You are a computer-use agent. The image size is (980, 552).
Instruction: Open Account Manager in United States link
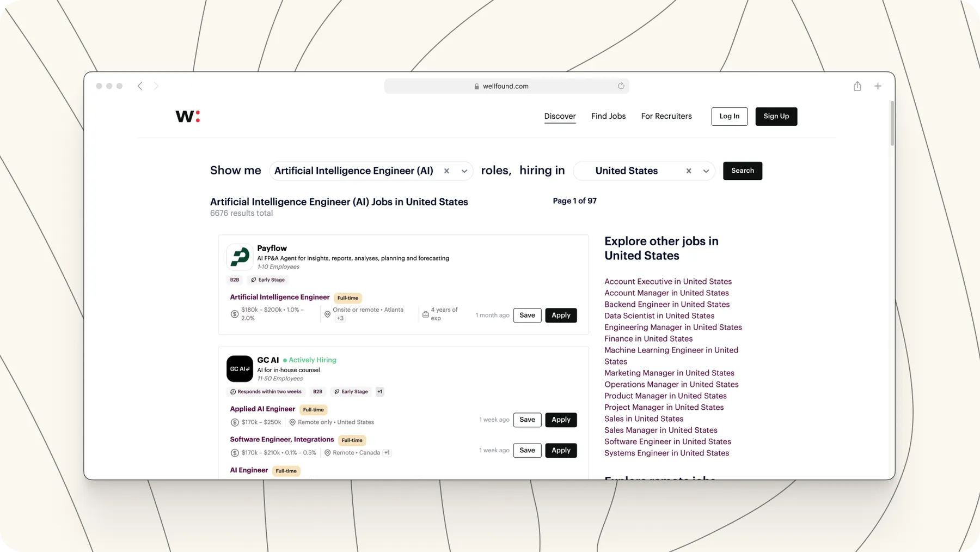666,293
